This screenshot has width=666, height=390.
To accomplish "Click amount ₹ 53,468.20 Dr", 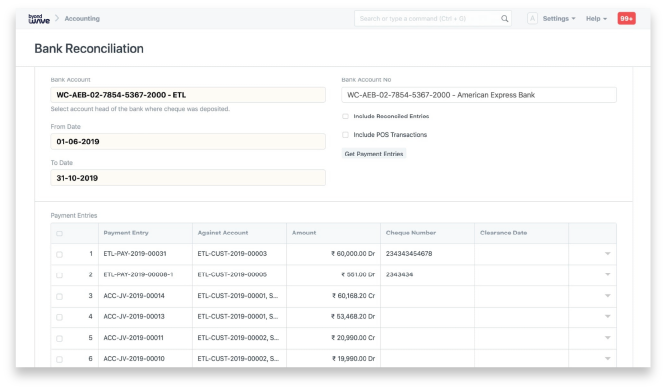I will click(353, 317).
